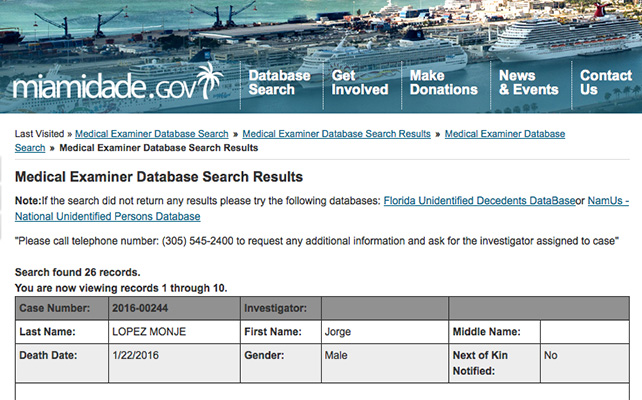Open the Contact Us menu

pyautogui.click(x=606, y=82)
